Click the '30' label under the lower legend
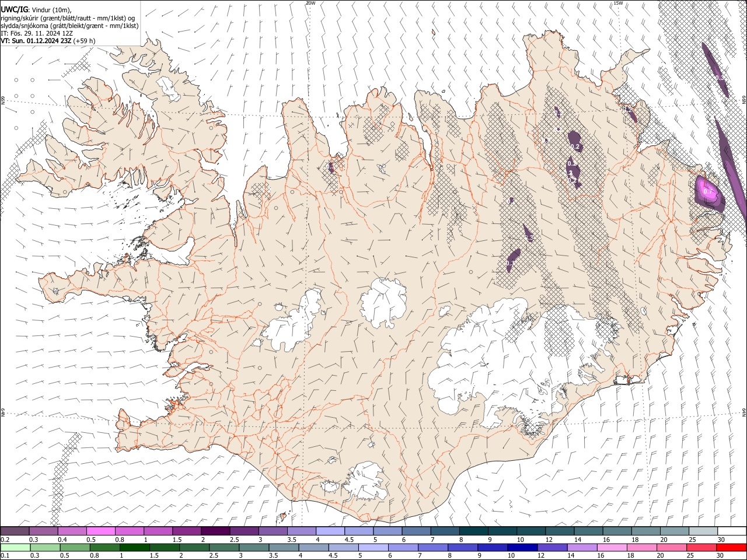747x560 pixels. [721, 555]
